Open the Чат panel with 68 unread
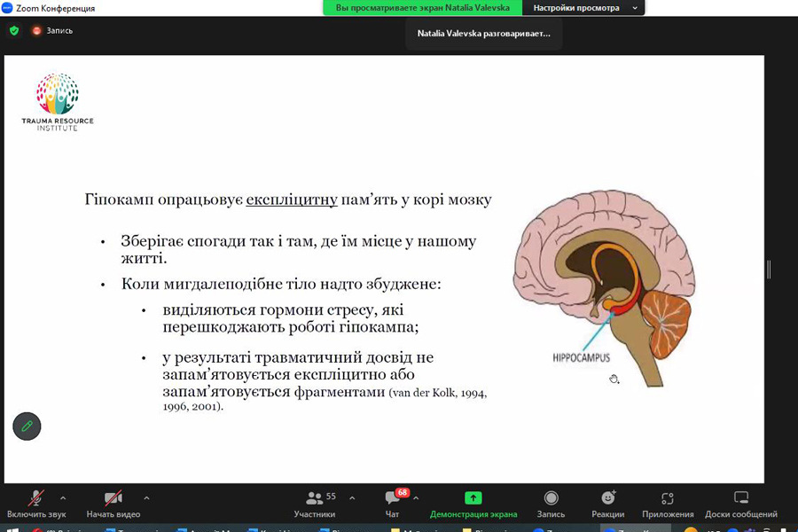The width and height of the screenshot is (798, 532). coord(393,504)
